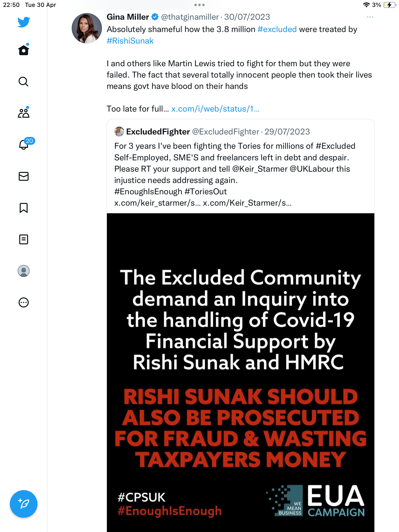Open the Messages envelope icon
The width and height of the screenshot is (399, 532).
click(x=24, y=176)
